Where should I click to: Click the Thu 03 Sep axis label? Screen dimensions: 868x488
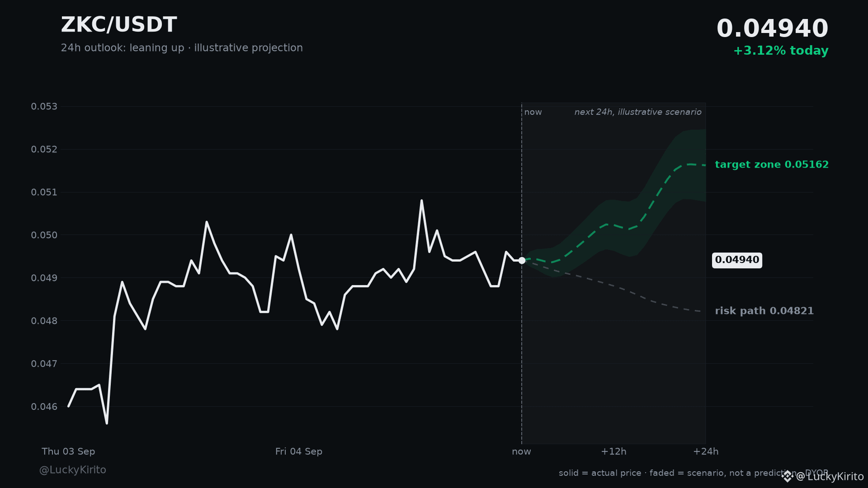pyautogui.click(x=68, y=451)
